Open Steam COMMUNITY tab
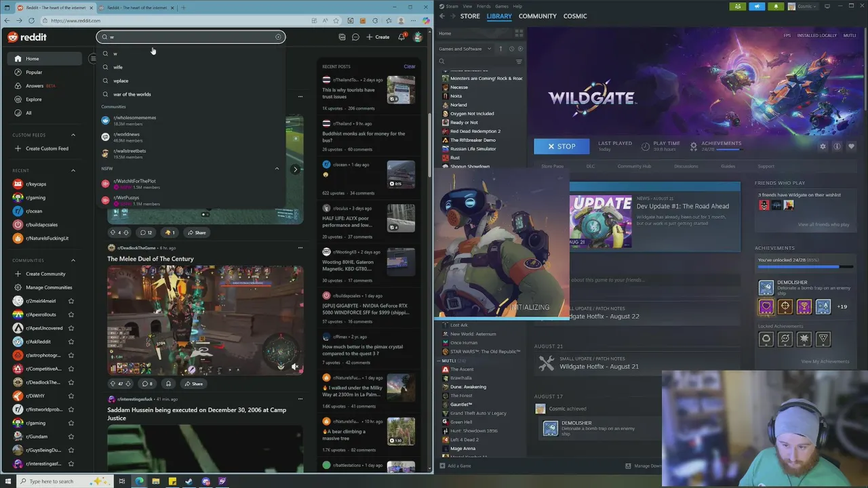868x488 pixels. pos(538,16)
